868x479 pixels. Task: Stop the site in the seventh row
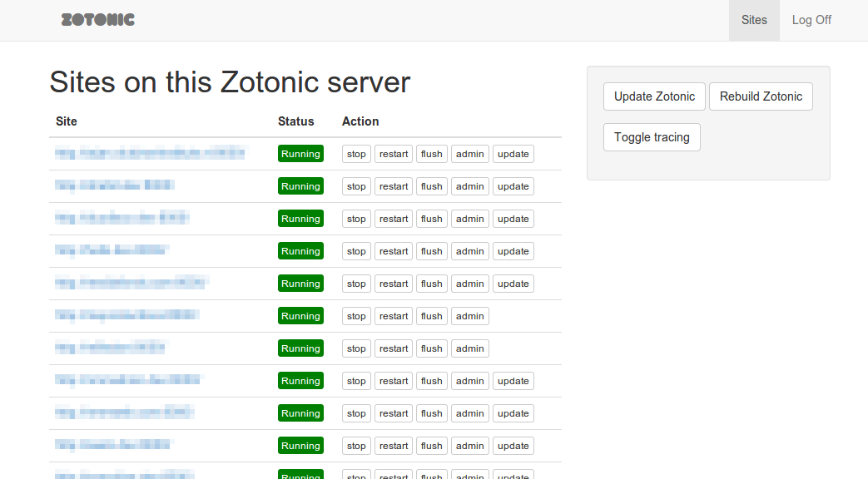(x=356, y=348)
